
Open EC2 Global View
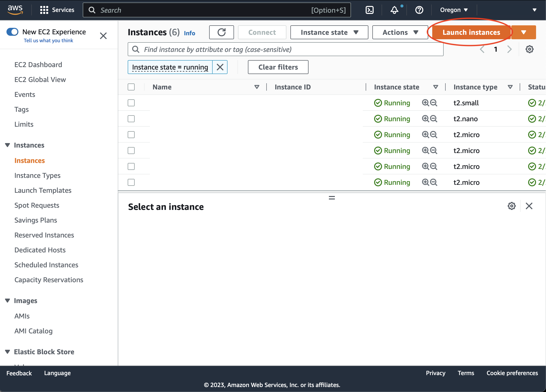(x=40, y=79)
